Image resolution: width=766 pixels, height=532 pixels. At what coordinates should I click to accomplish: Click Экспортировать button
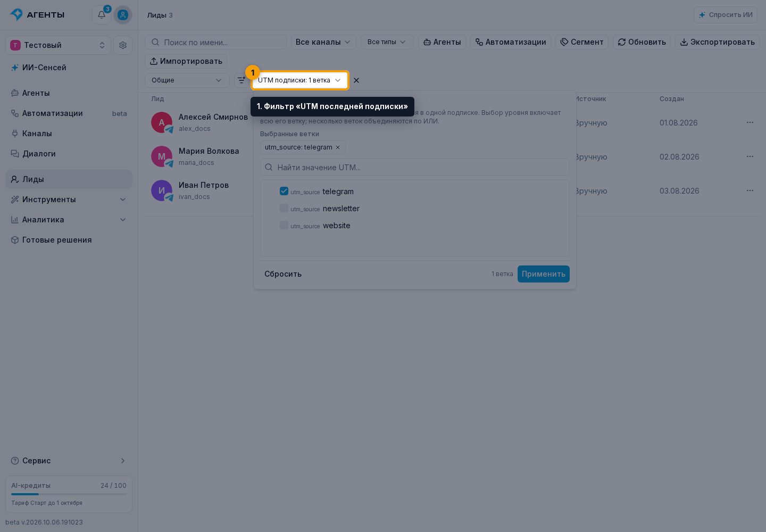[x=718, y=42]
